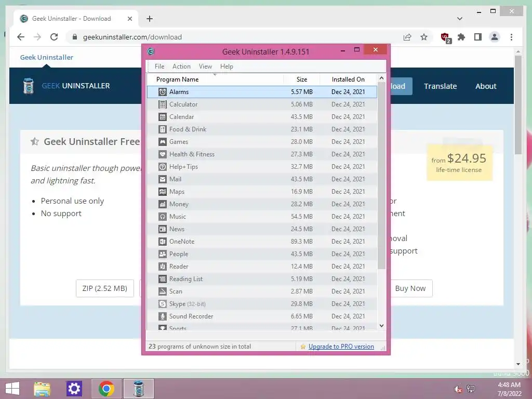Open the Action menu
532x399 pixels.
tap(181, 66)
